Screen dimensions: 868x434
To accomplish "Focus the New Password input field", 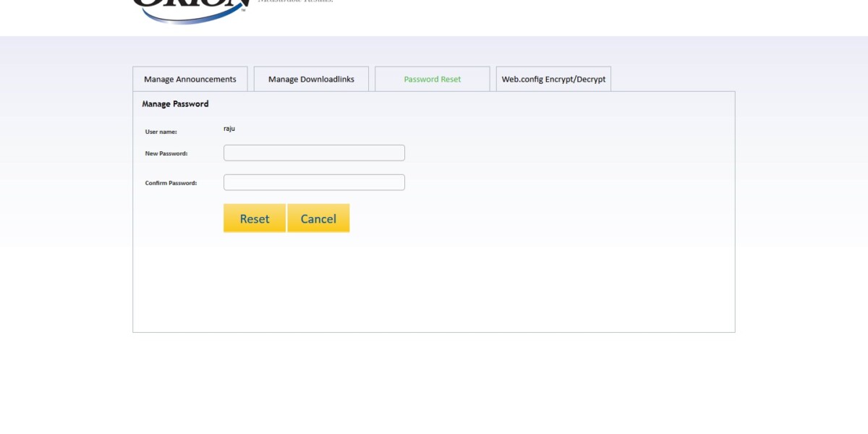I will 314,153.
